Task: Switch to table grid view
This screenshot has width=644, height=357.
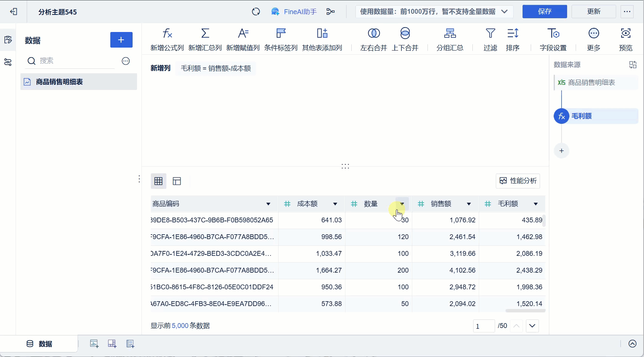Action: [x=159, y=181]
